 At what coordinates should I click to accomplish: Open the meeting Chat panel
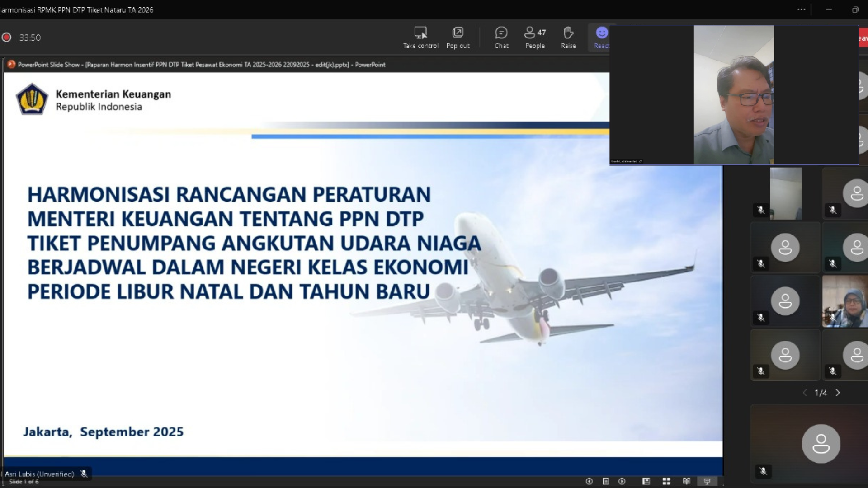(x=501, y=38)
